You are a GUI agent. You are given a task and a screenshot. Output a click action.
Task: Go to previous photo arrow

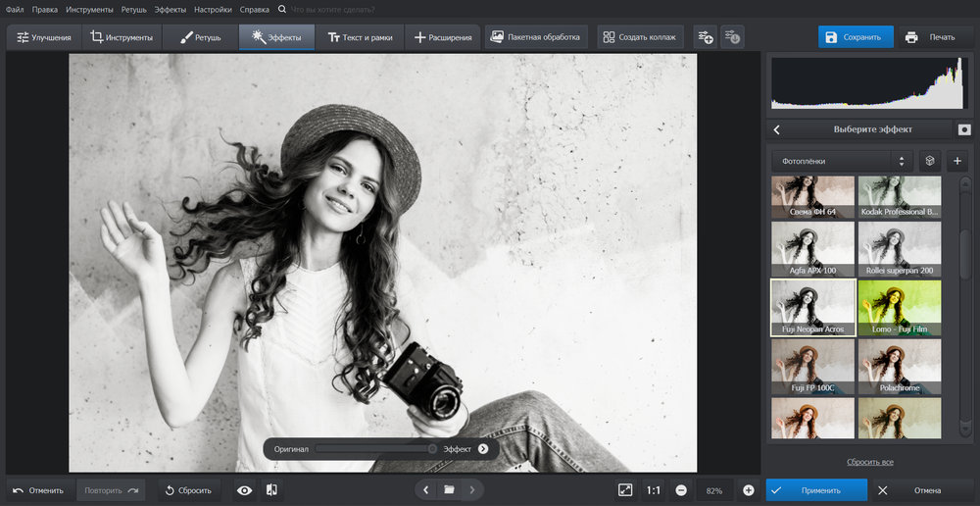[425, 489]
